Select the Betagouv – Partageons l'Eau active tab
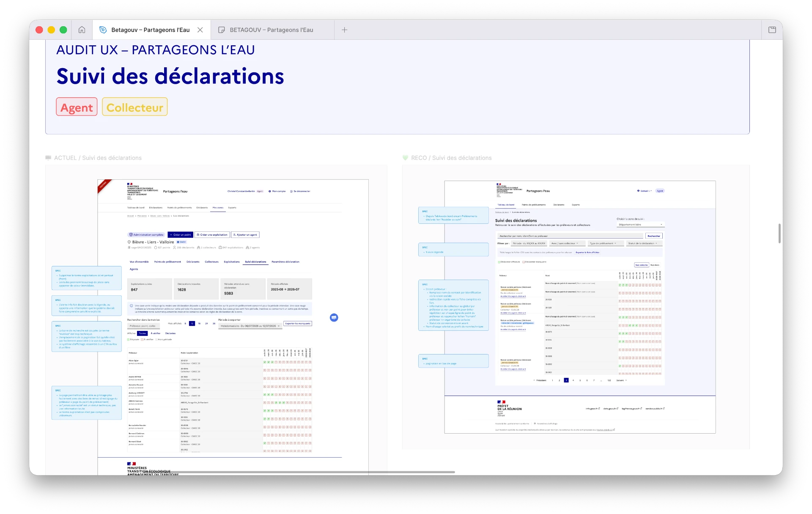 click(x=151, y=30)
